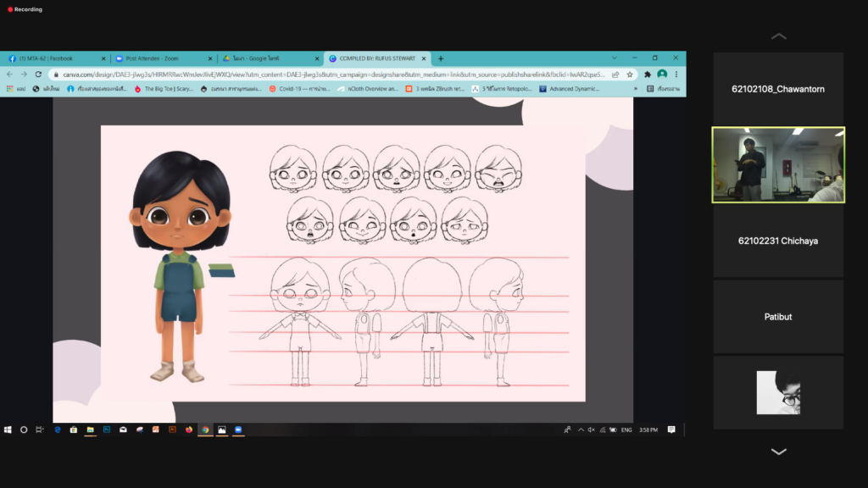Image resolution: width=868 pixels, height=488 pixels.
Task: Switch to Chrome in taskbar
Action: (205, 430)
